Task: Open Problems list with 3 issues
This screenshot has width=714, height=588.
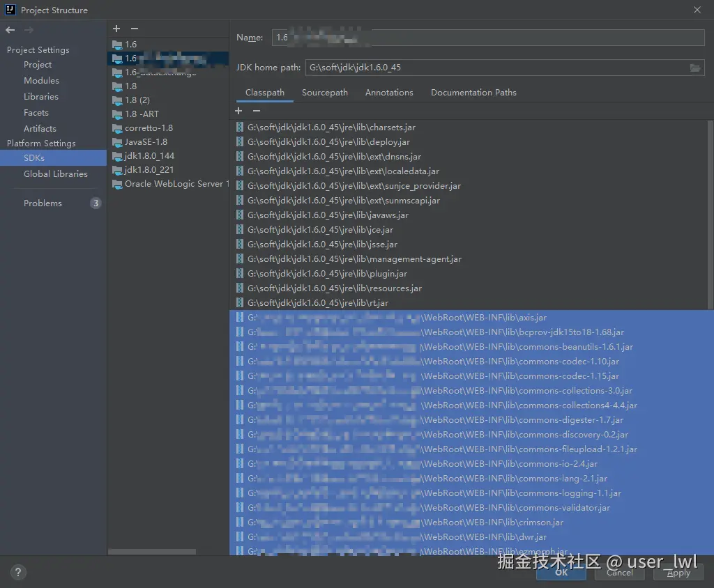Action: click(53, 203)
